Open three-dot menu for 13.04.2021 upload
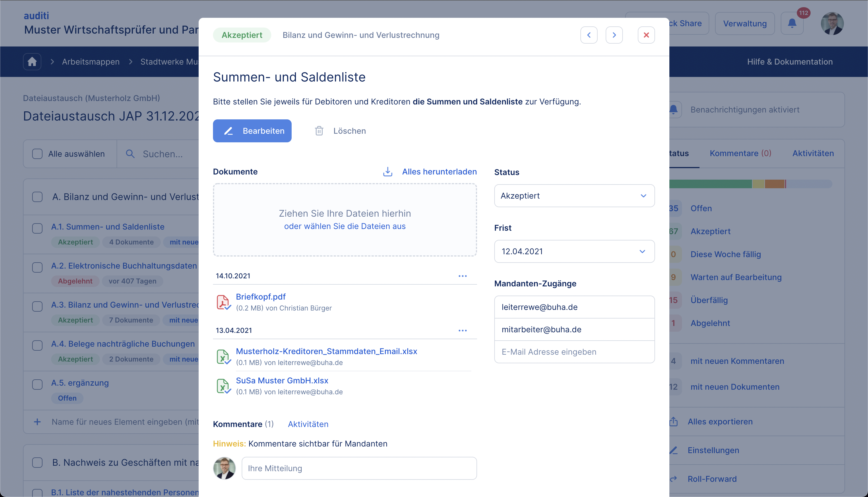Viewport: 868px width, 497px height. click(x=462, y=330)
